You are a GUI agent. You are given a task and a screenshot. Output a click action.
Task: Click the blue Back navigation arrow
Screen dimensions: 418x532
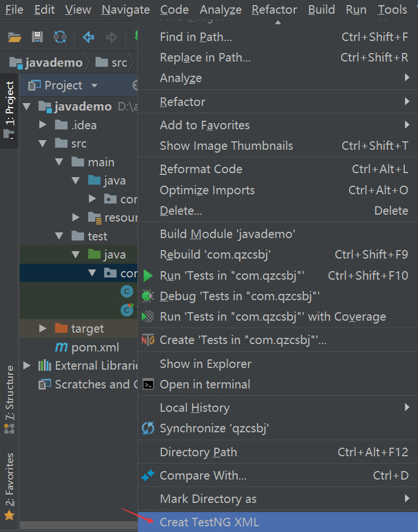click(x=88, y=37)
